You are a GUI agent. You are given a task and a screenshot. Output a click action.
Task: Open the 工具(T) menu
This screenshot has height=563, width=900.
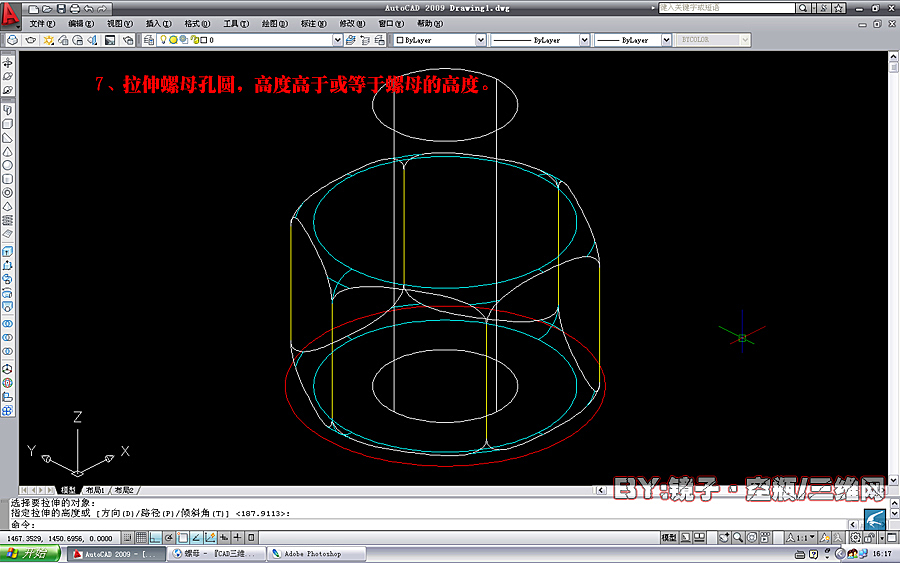(236, 24)
